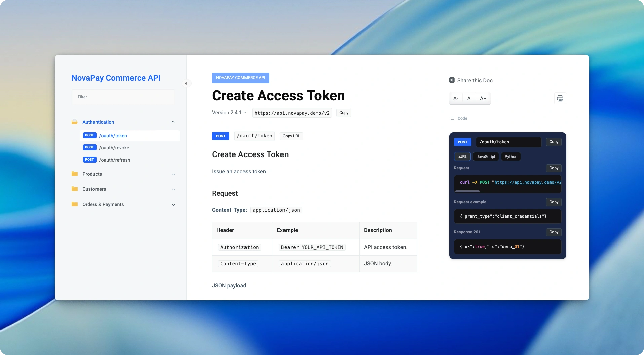Click the Version 2.4.1 text
The height and width of the screenshot is (355, 644).
tap(227, 113)
